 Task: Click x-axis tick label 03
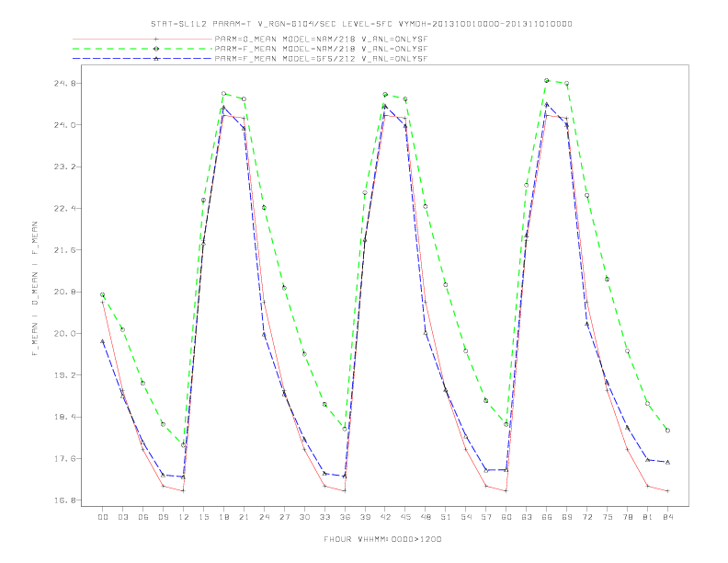(122, 517)
